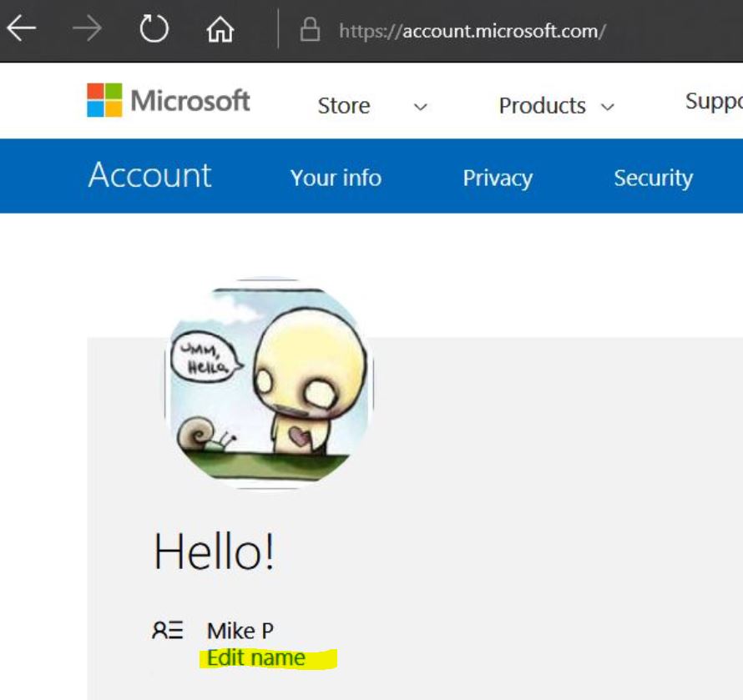Switch to the Your info tab
Screen dimensions: 743x700
pos(336,178)
